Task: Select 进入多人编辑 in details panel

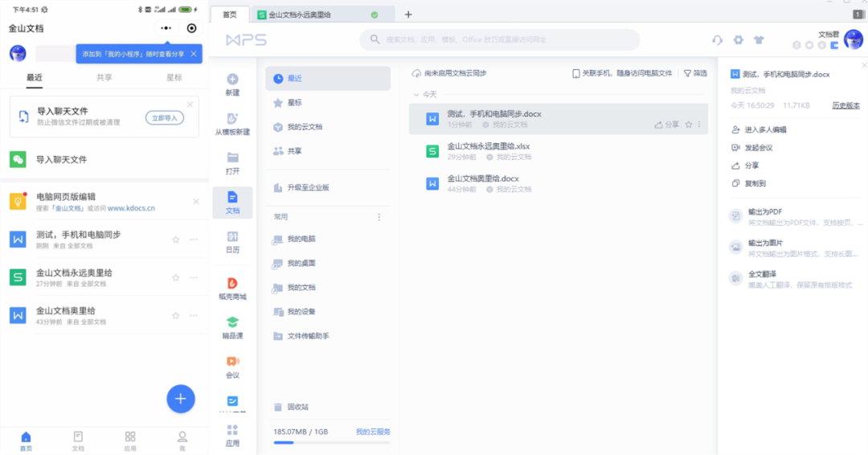Action: pyautogui.click(x=759, y=129)
